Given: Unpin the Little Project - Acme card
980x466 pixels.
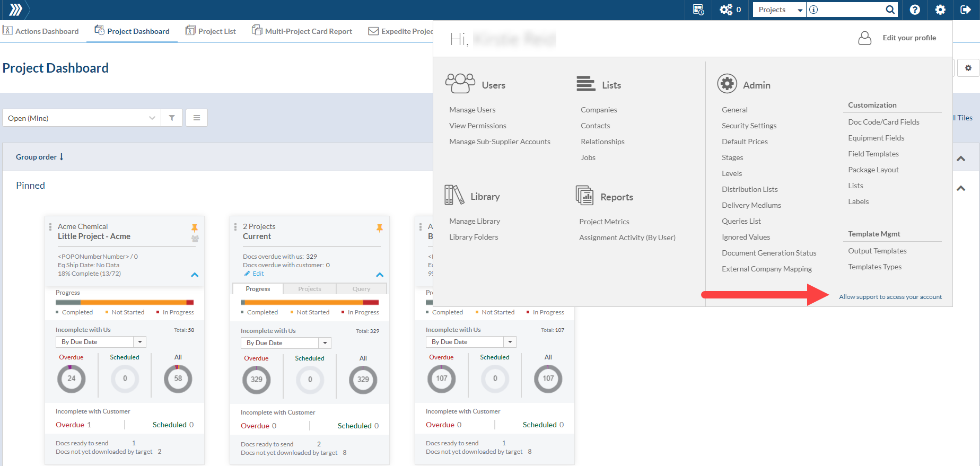Looking at the screenshot, I should click(195, 228).
